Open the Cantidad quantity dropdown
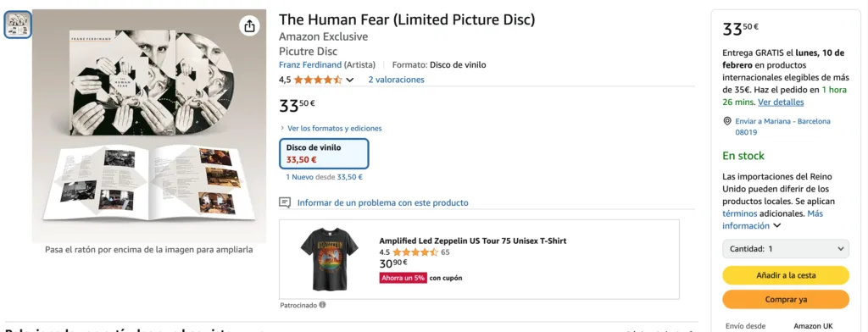Viewport: 868px width, 332px height. (786, 249)
